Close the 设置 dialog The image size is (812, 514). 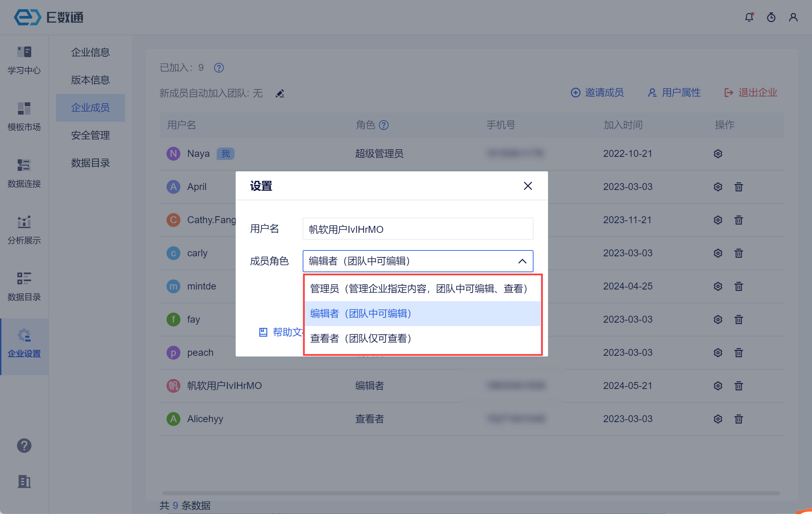tap(528, 186)
